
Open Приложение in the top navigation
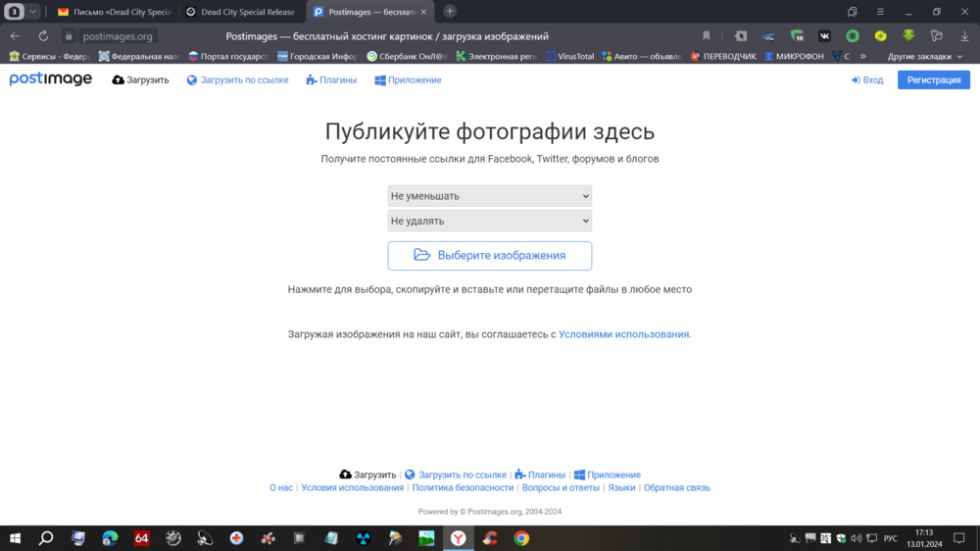click(x=408, y=80)
